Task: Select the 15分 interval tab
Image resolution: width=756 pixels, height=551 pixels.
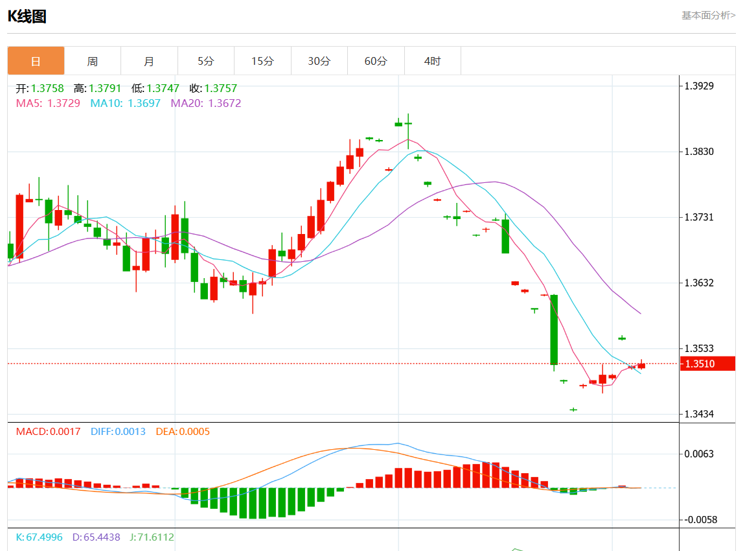Action: pyautogui.click(x=262, y=61)
